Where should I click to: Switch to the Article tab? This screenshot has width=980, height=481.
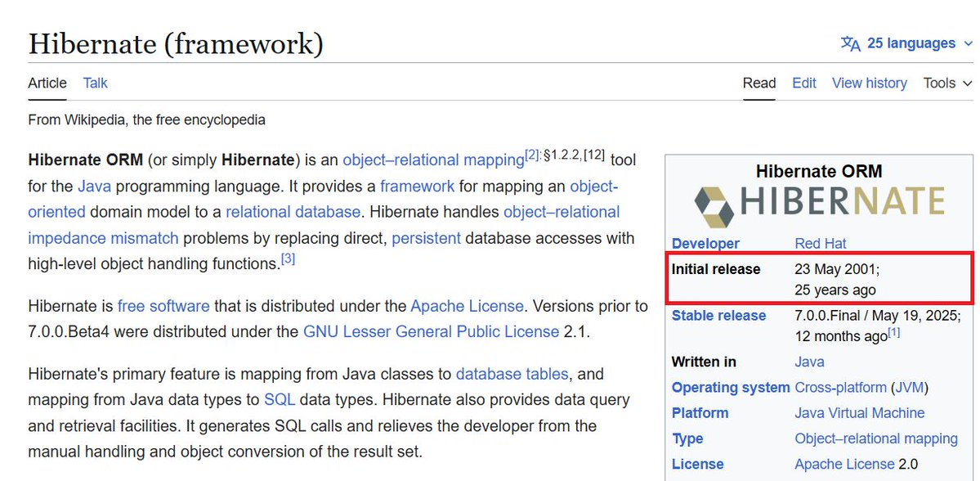[x=47, y=83]
